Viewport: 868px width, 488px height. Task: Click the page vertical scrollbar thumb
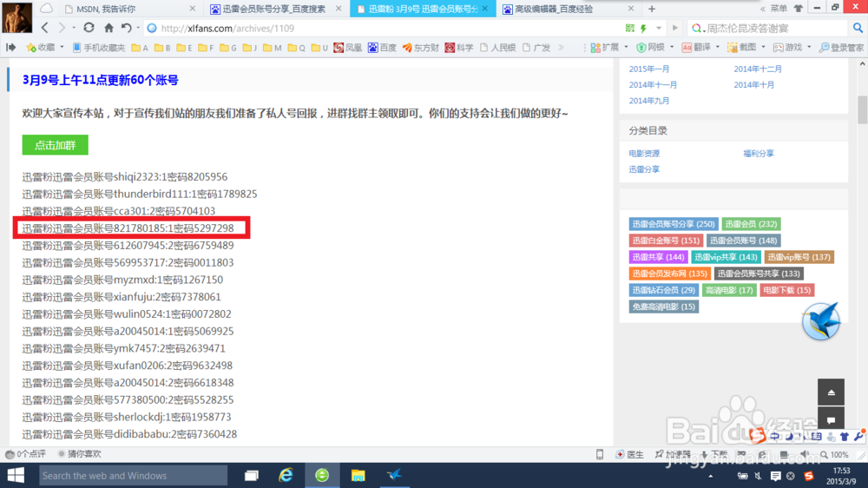[x=863, y=109]
